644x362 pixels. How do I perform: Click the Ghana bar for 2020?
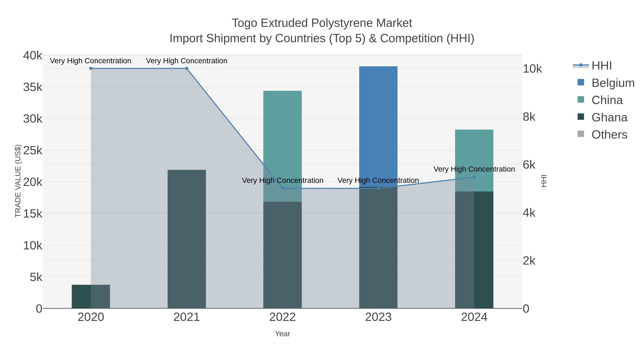(x=91, y=297)
